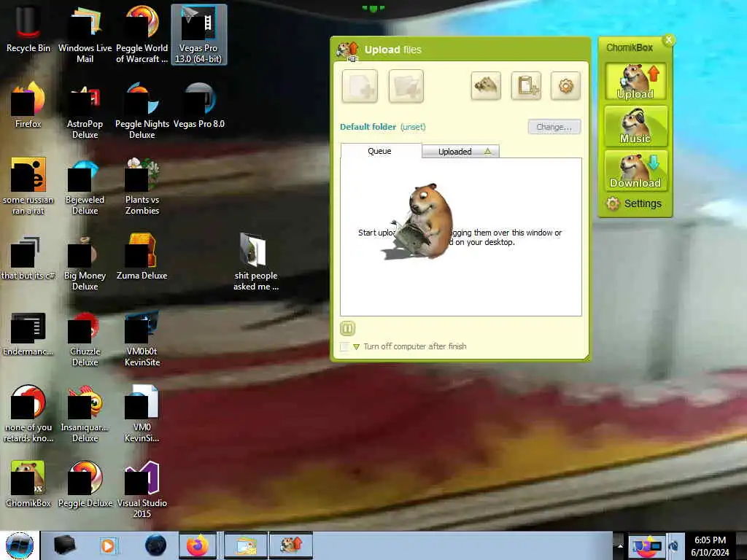This screenshot has width=747, height=560.
Task: Click the taskbar clock showing 6:05 PM
Action: (x=710, y=546)
